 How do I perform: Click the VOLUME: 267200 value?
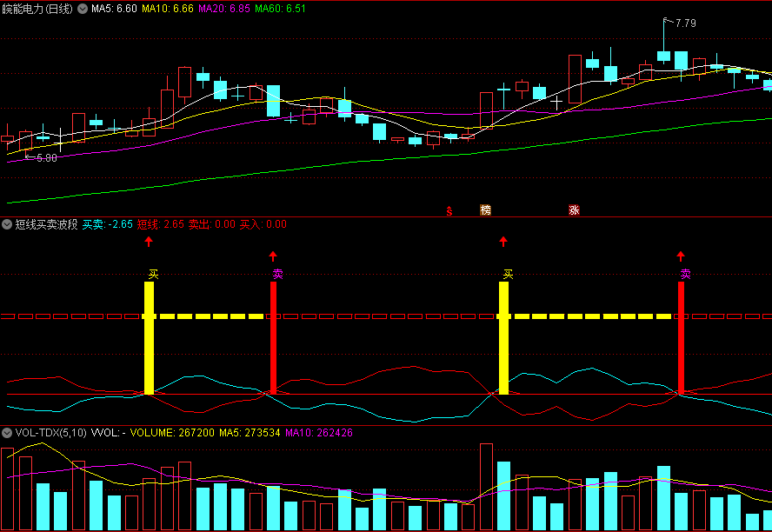click(x=172, y=433)
